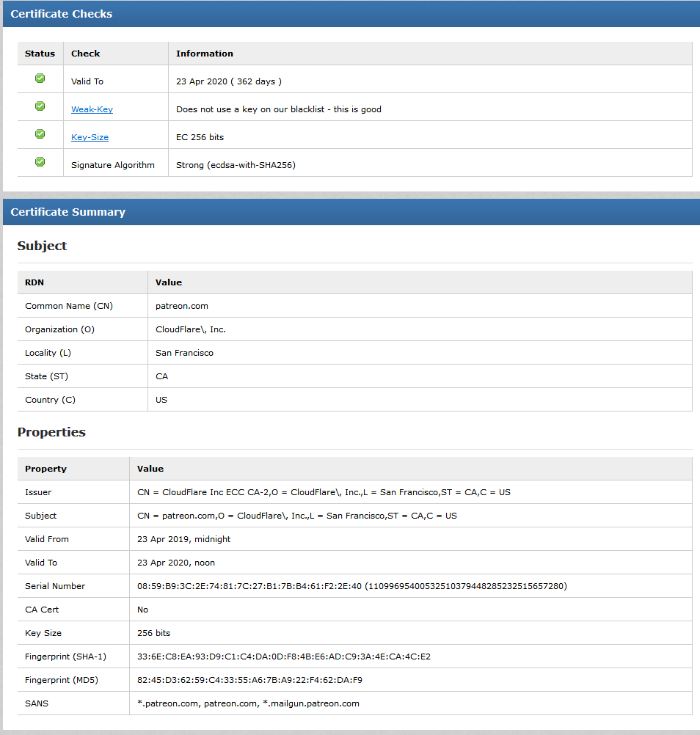700x735 pixels.
Task: Click Subject value 'CN = patreon.com,O = CloudFlare'
Action: pos(297,516)
